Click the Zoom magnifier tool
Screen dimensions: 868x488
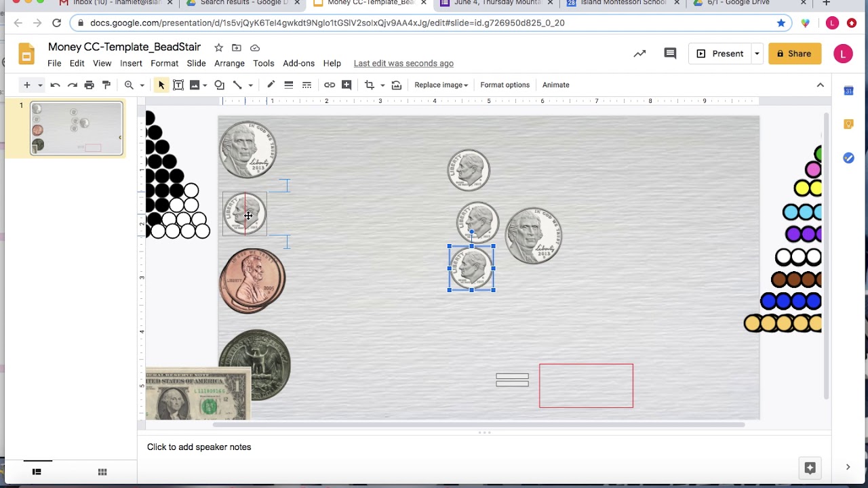pos(129,85)
